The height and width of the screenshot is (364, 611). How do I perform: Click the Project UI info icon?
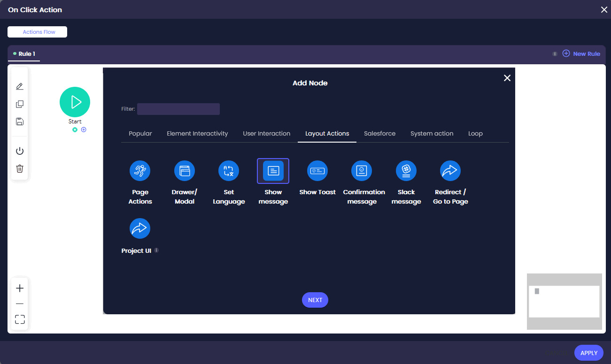pyautogui.click(x=156, y=250)
